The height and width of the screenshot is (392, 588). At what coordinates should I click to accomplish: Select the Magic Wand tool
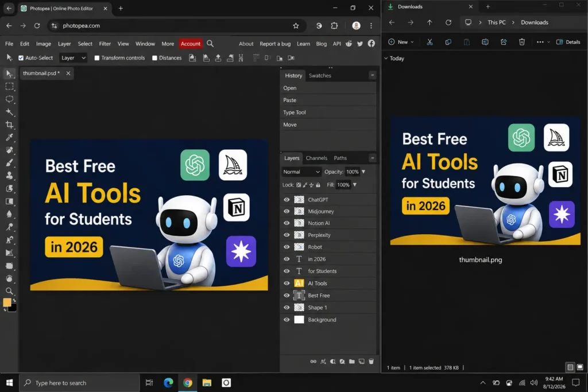(9, 112)
